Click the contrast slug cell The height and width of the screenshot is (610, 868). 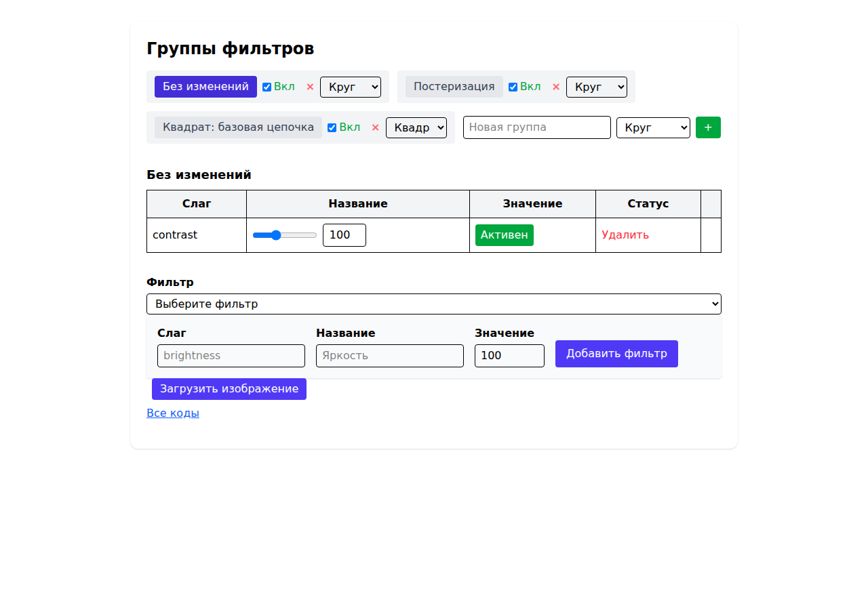click(197, 235)
